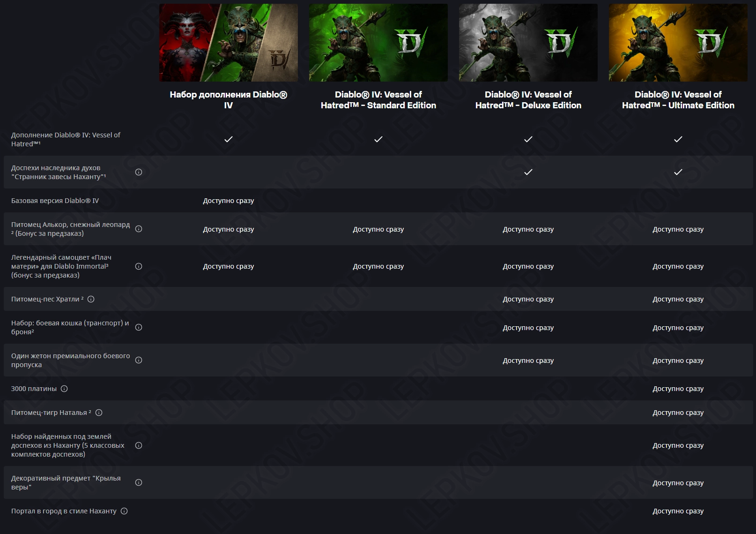Viewport: 756px width, 534px height.
Task: Select the Vessel of Hatred Ultimate Edition title
Action: tap(678, 100)
